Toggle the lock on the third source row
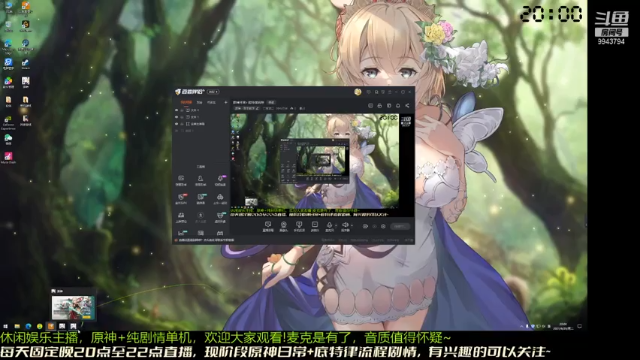640x360 pixels. pos(182,124)
